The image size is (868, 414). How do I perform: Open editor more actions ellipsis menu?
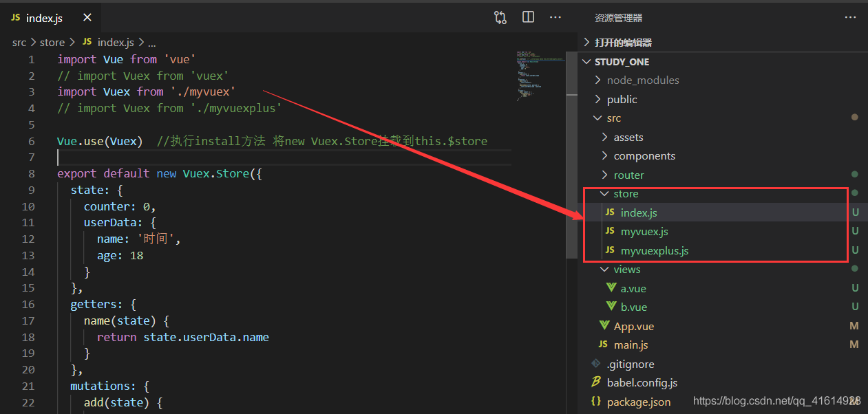[x=555, y=18]
